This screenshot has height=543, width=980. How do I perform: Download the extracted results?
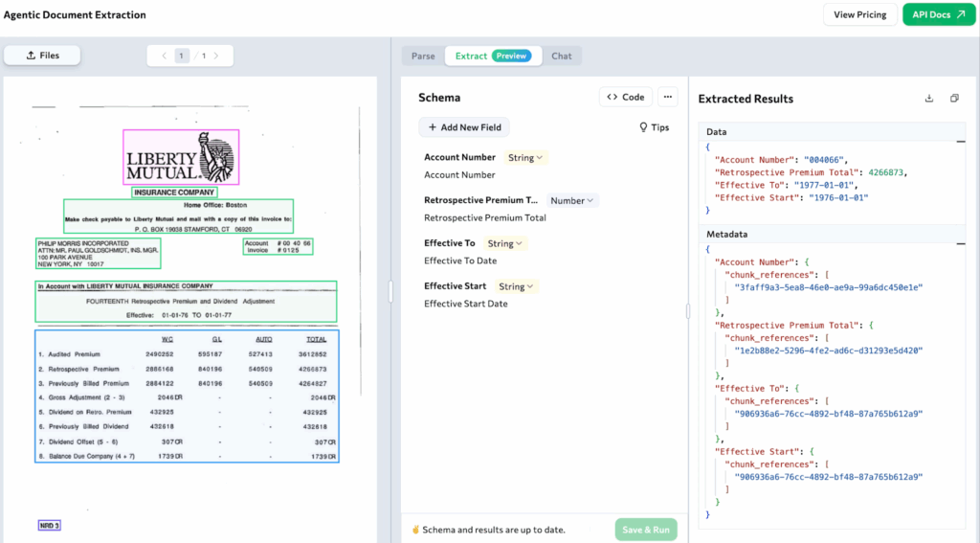[929, 99]
